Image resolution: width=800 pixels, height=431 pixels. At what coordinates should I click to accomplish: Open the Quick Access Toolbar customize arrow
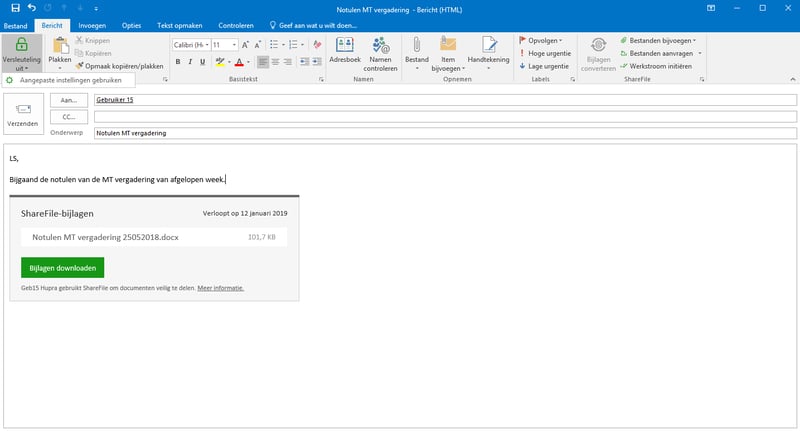[96, 9]
